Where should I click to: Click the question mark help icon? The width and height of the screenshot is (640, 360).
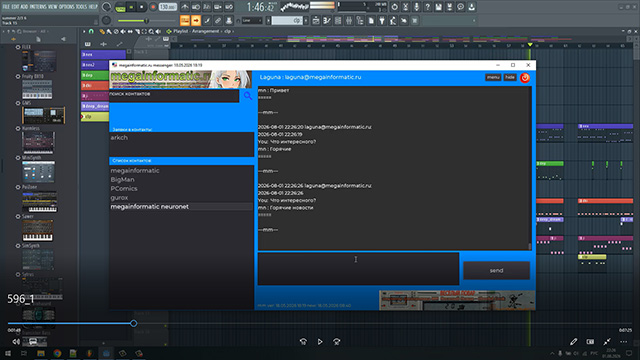[x=427, y=7]
